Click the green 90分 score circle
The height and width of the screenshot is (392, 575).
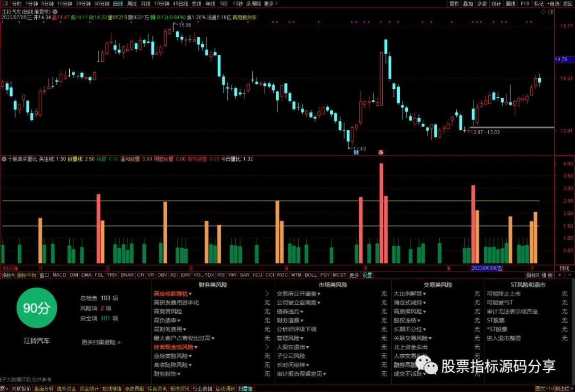[x=36, y=308]
